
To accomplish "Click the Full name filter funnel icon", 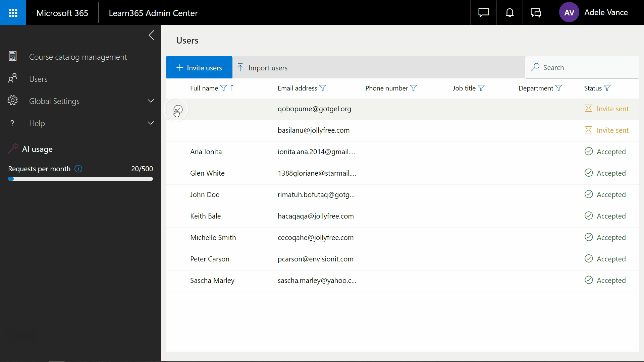I will pos(223,88).
